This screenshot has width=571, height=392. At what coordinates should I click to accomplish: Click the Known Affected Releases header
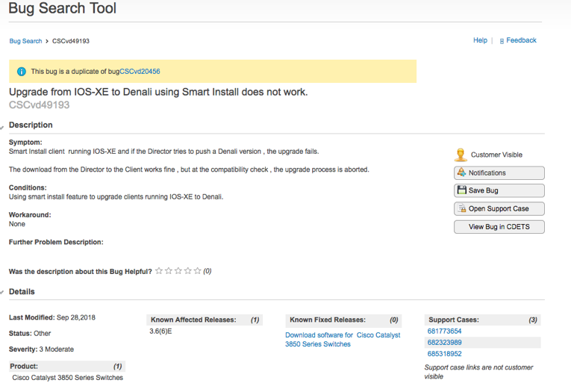point(205,320)
